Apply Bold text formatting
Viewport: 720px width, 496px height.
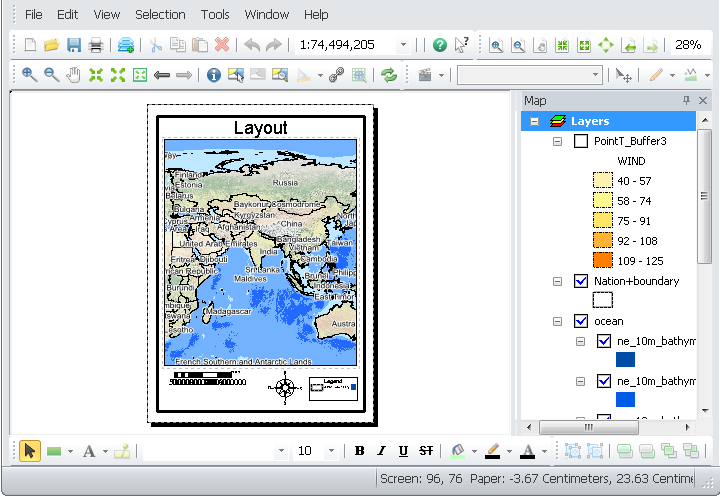pos(359,451)
